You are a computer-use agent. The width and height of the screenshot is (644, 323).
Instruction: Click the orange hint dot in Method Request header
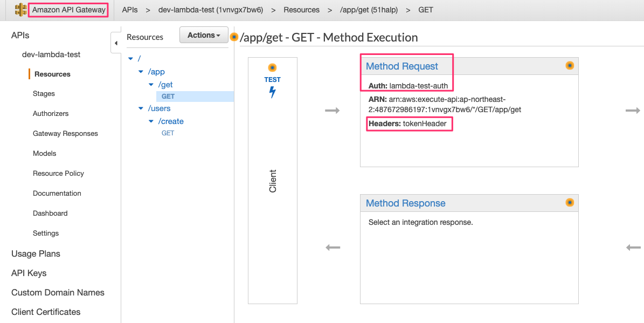click(570, 65)
